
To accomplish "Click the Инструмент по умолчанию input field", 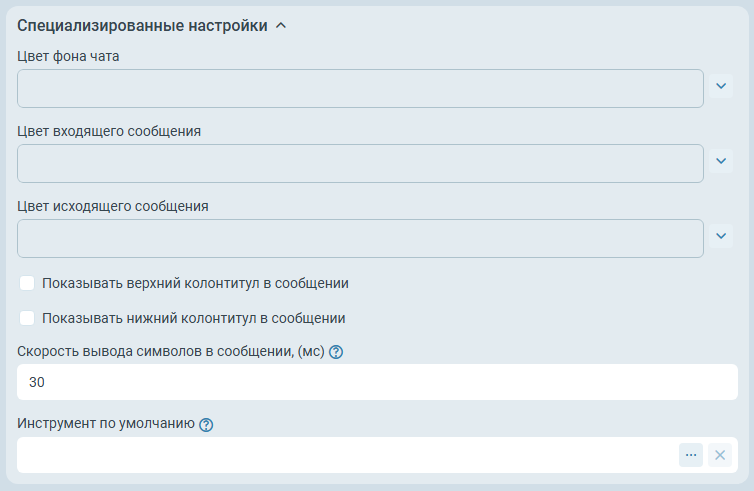I will 340,455.
